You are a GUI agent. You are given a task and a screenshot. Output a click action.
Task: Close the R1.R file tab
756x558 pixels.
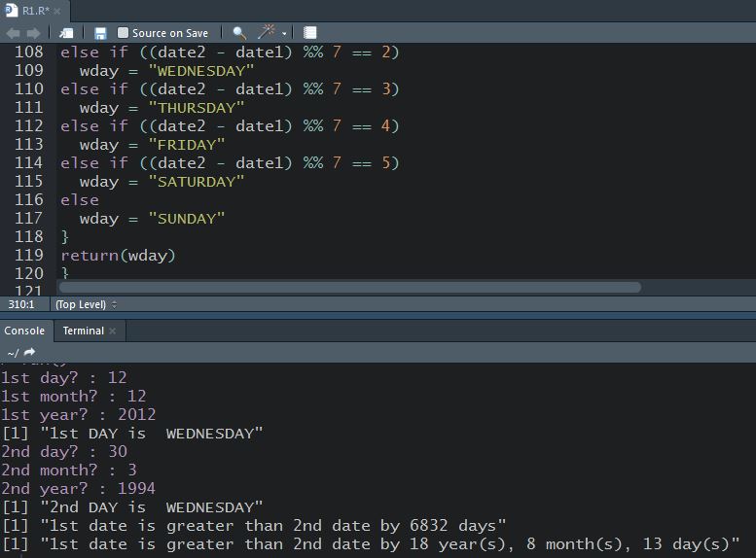[57, 11]
